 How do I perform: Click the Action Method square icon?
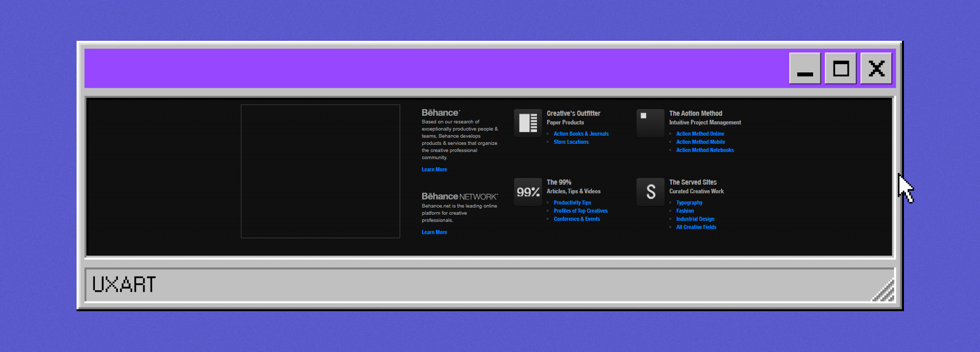pos(650,123)
